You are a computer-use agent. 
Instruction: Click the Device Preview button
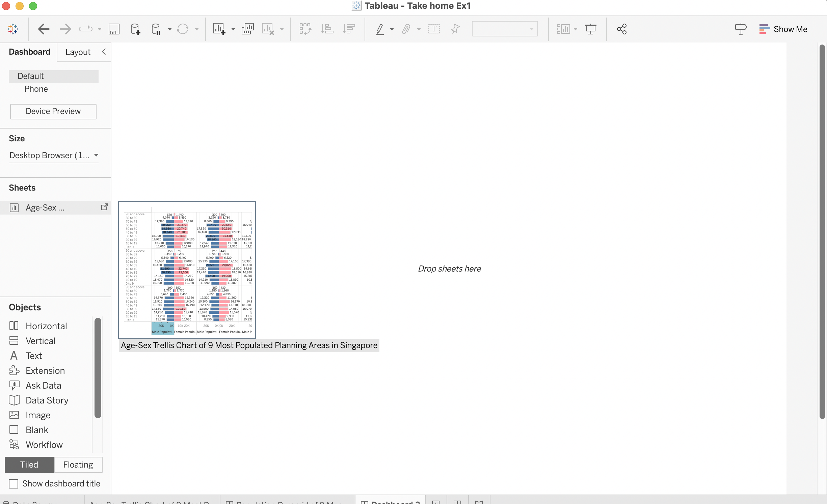53,111
